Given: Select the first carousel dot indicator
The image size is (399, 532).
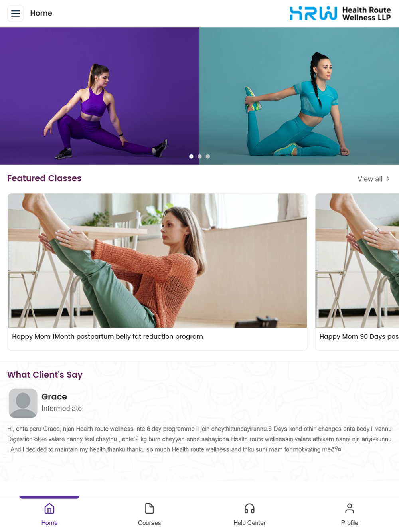Looking at the screenshot, I should (x=191, y=156).
